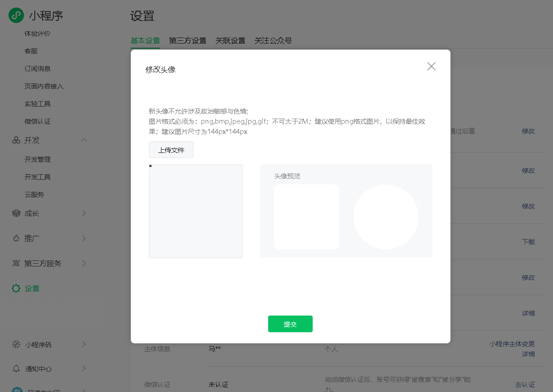Open 体验评价 in the sidebar

[38, 33]
